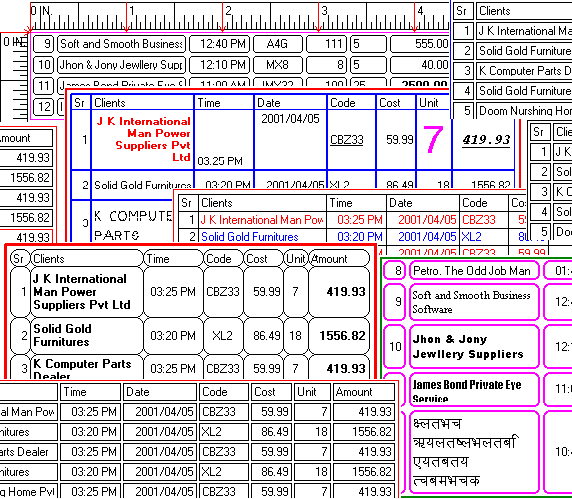This screenshot has width=572, height=499.
Task: Select the bold 1556.82 amount cell
Action: pyautogui.click(x=339, y=336)
